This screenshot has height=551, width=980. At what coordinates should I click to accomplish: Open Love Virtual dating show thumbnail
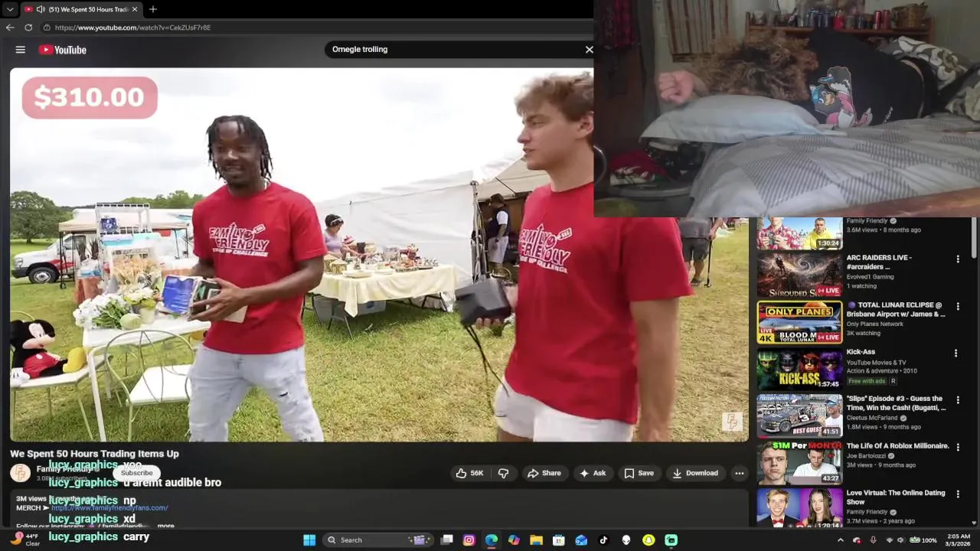point(799,507)
